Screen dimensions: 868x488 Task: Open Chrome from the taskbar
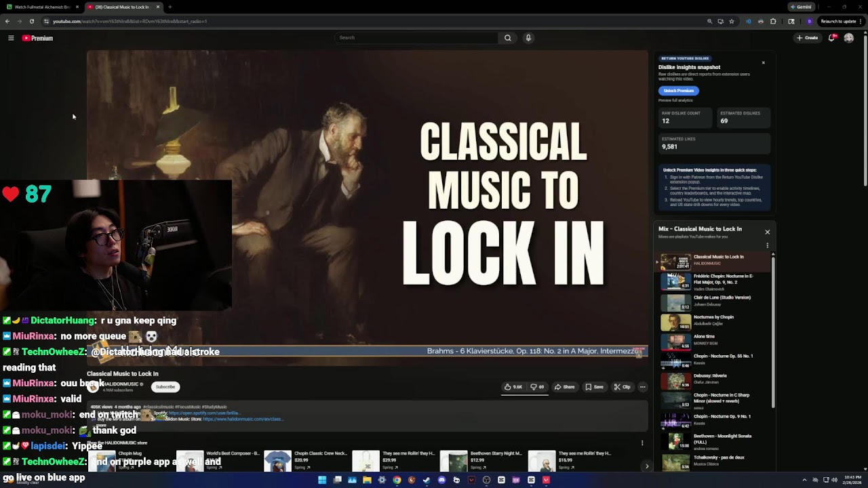[x=397, y=480]
